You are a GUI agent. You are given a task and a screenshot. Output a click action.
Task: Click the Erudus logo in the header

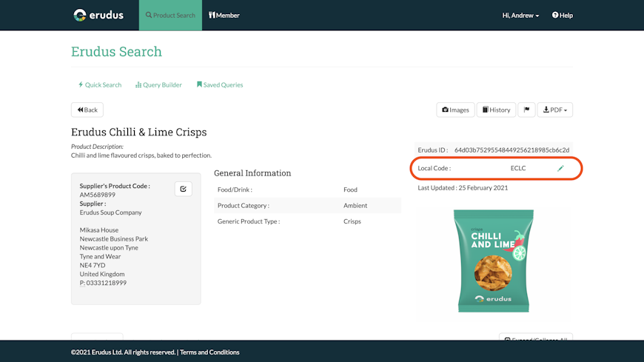98,16
